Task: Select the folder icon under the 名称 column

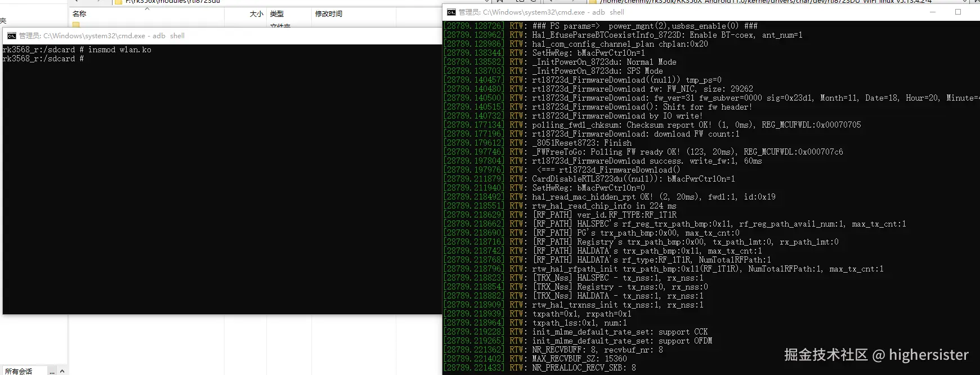Action: 76,25
